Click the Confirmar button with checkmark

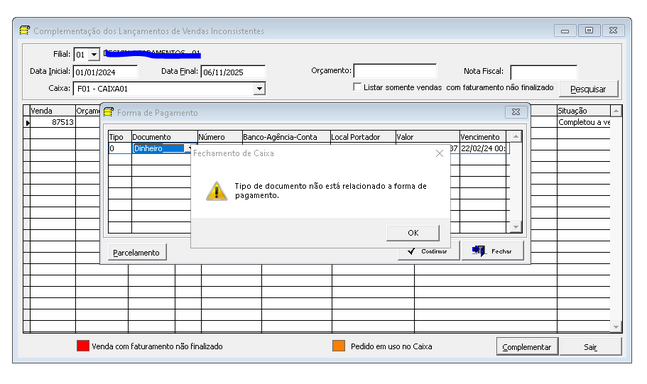pos(428,251)
